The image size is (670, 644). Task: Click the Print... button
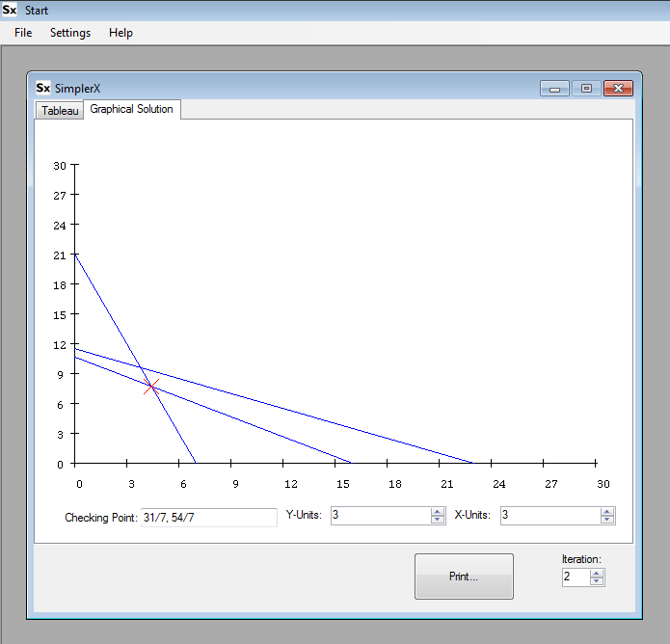pyautogui.click(x=464, y=577)
